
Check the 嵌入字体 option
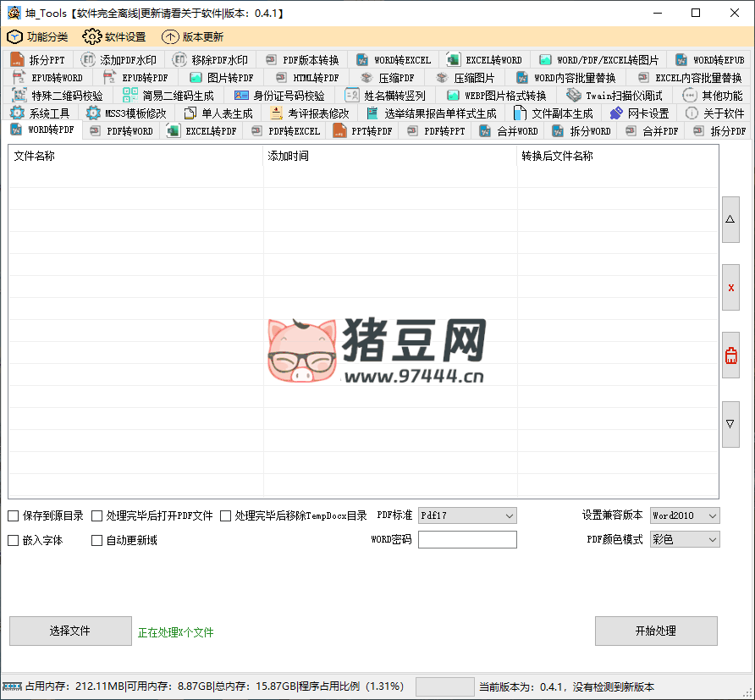(14, 540)
